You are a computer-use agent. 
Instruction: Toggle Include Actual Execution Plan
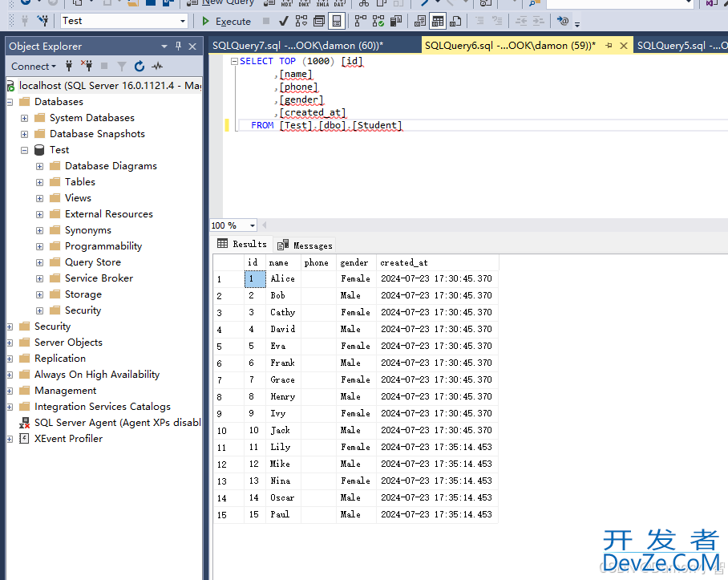[360, 22]
